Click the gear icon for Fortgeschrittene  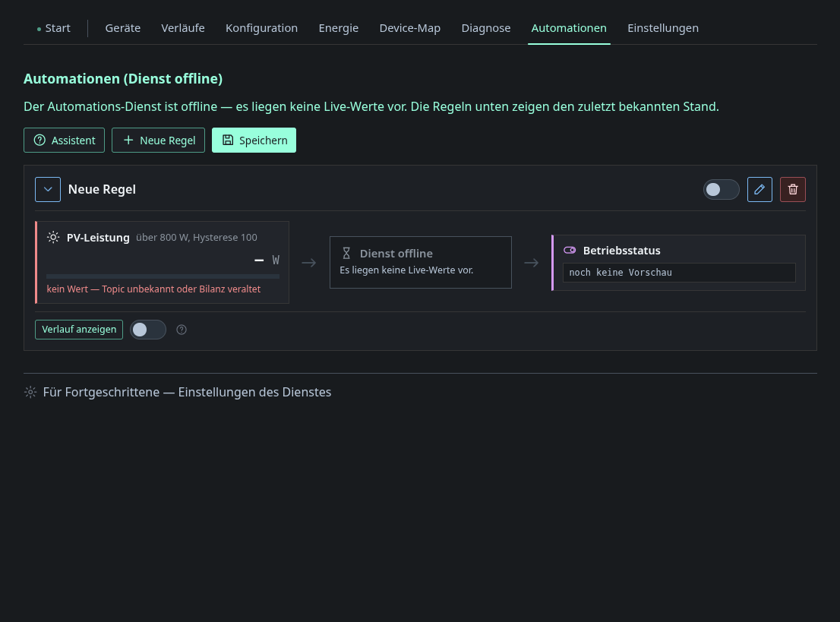click(x=30, y=392)
